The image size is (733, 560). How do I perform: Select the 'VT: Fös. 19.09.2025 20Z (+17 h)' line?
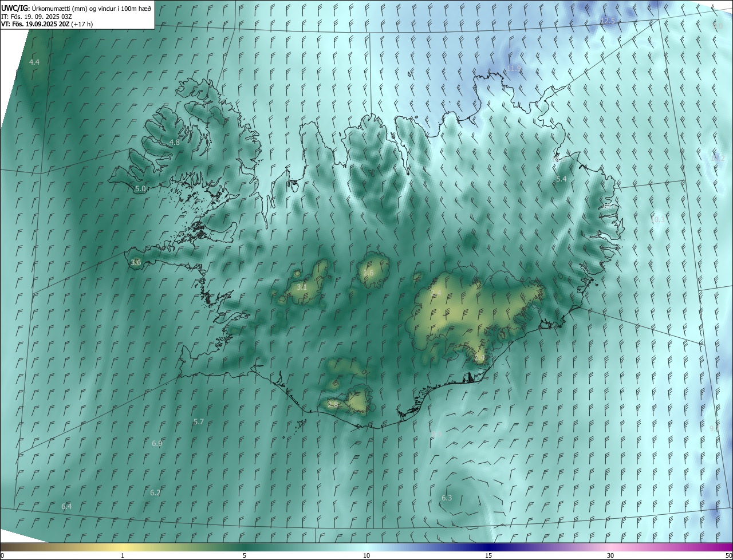tap(47, 24)
